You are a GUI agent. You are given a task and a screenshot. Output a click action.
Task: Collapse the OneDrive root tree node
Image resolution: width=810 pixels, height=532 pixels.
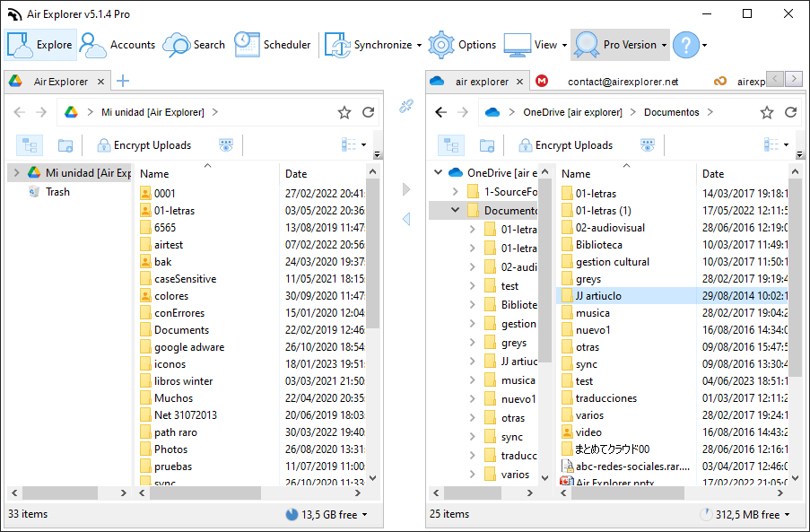(x=438, y=172)
